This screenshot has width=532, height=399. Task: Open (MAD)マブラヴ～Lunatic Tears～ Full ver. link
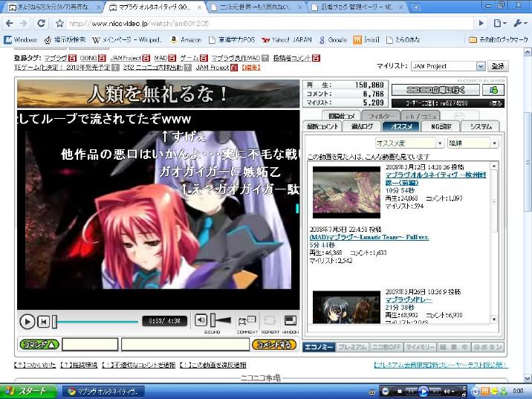click(369, 237)
